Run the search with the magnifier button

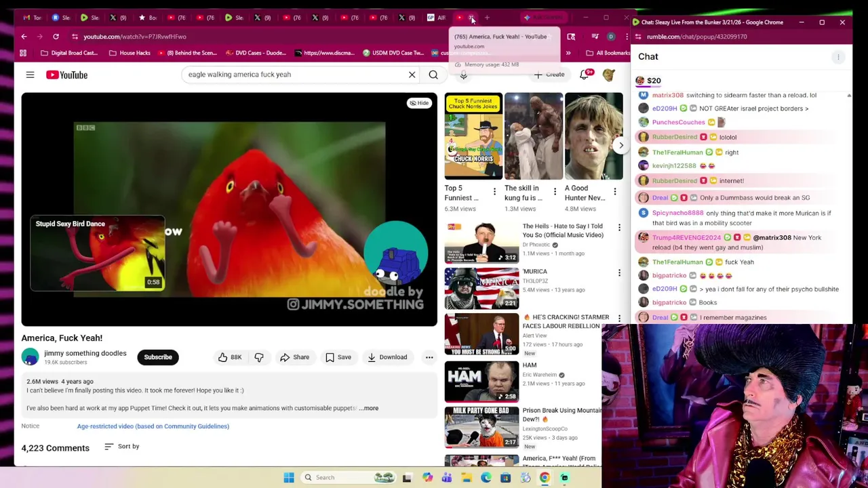point(433,75)
